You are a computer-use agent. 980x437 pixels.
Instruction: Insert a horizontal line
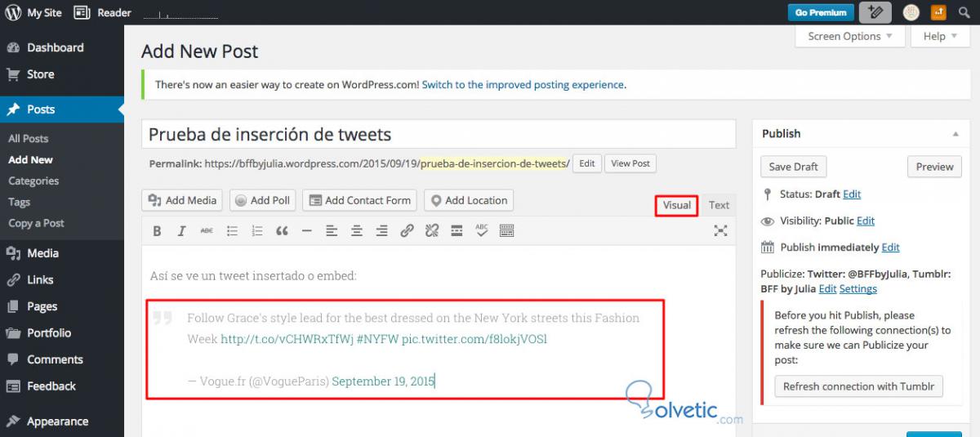pos(306,231)
